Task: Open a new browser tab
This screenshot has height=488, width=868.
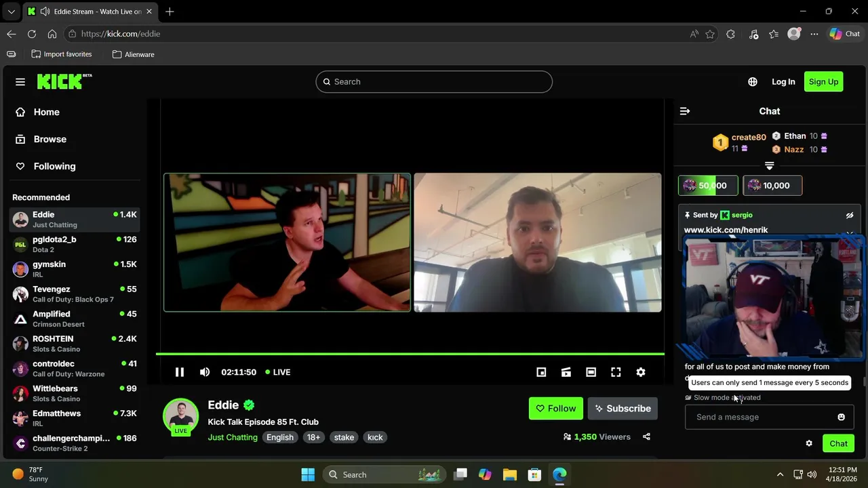Action: click(170, 12)
